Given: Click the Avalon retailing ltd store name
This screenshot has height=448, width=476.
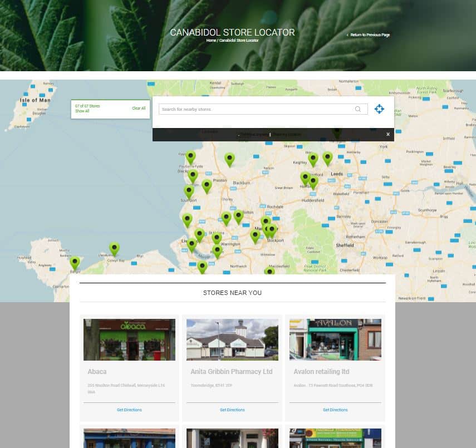Looking at the screenshot, I should [x=321, y=372].
